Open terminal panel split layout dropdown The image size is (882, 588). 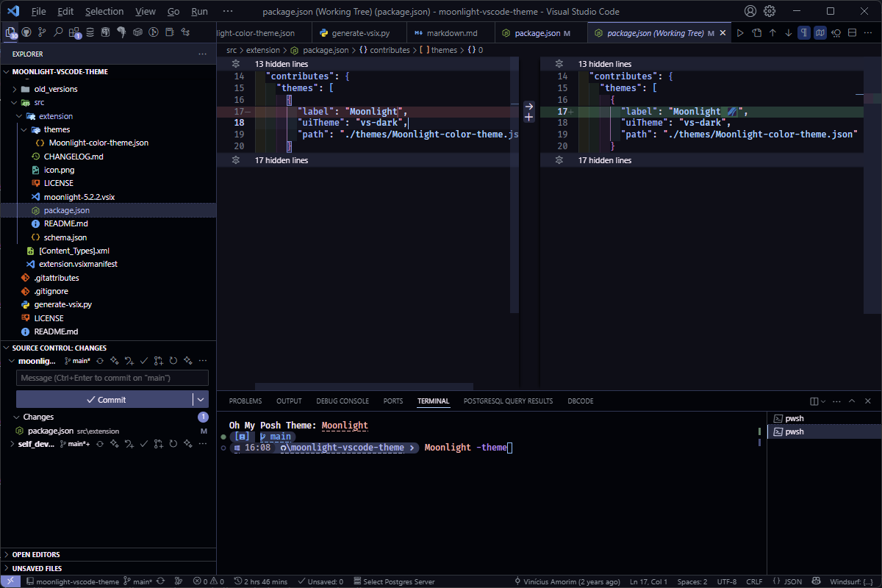tap(823, 401)
